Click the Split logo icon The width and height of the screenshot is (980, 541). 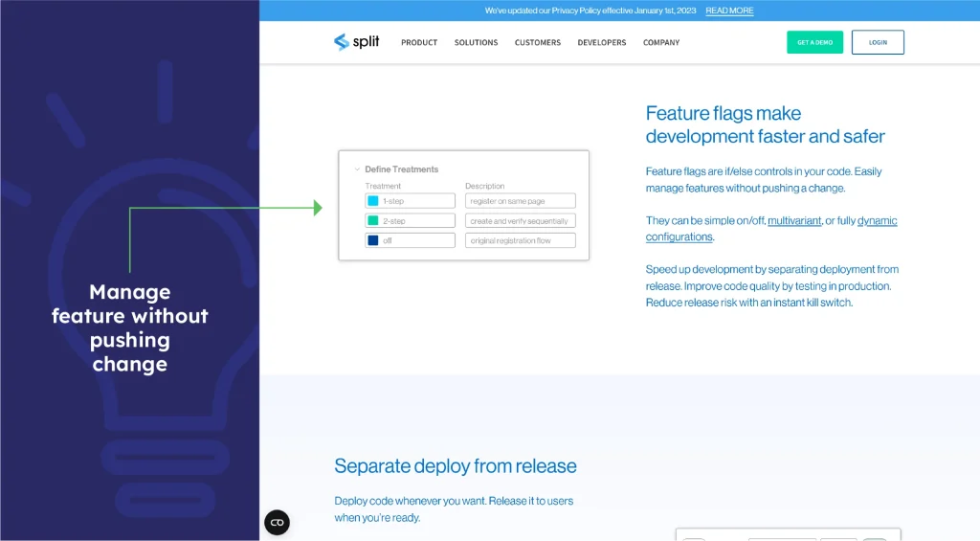342,42
